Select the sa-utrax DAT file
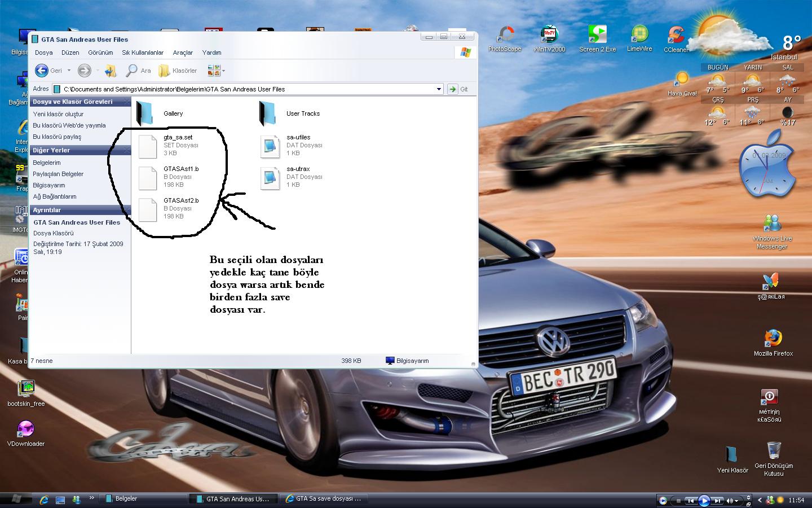The height and width of the screenshot is (508, 812). [292, 177]
